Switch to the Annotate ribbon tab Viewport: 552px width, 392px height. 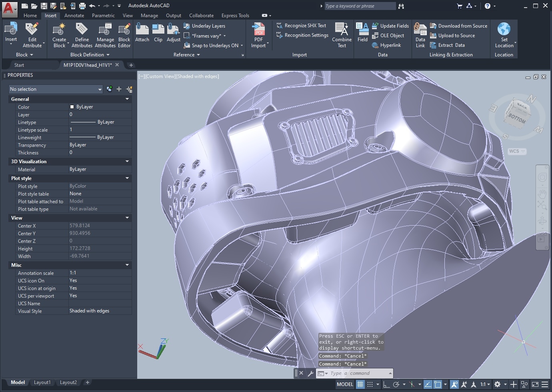point(74,16)
